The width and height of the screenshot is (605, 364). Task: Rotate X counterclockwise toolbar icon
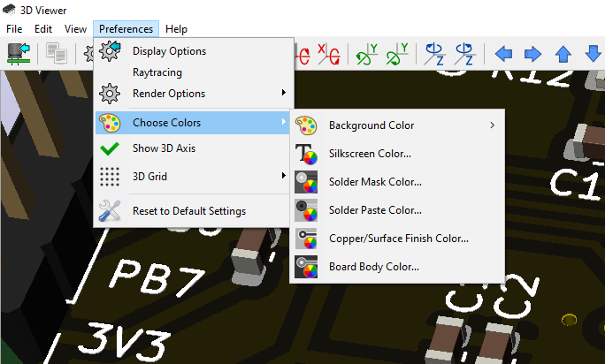[x=329, y=54]
